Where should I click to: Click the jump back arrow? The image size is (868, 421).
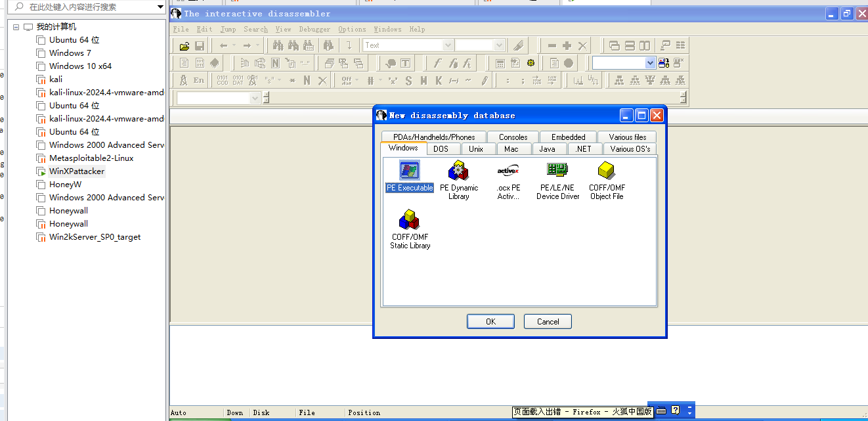(x=223, y=45)
